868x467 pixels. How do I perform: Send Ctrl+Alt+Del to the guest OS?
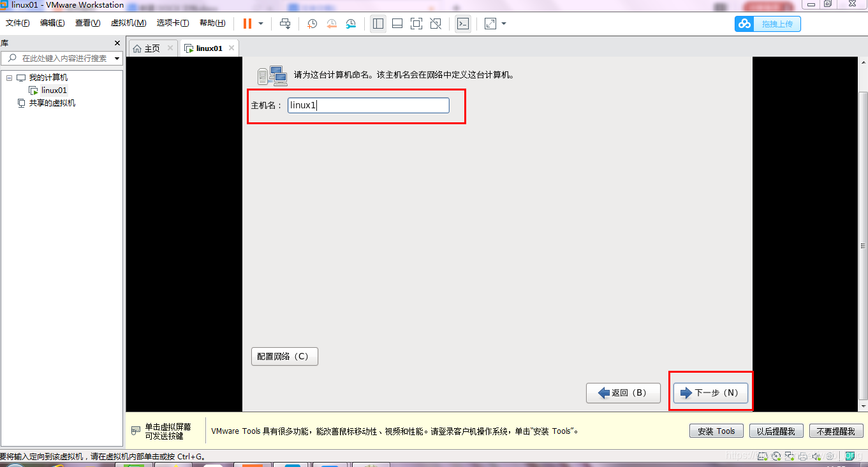pyautogui.click(x=285, y=24)
